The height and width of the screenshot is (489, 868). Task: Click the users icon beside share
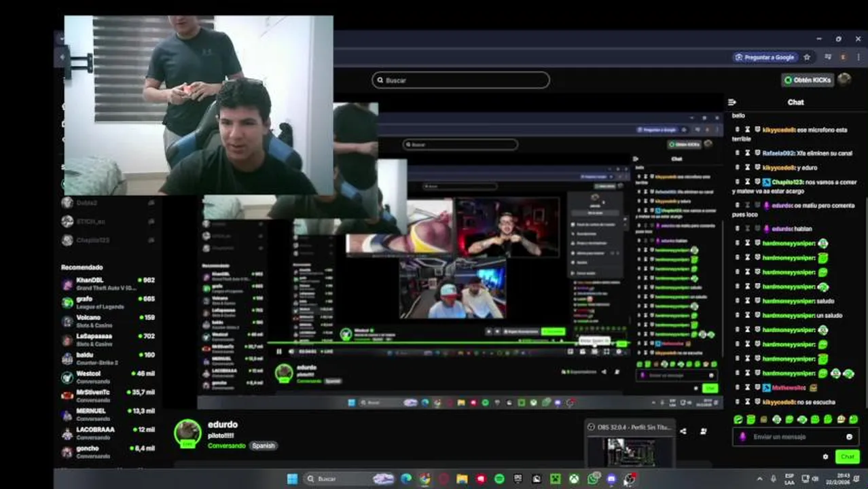(704, 431)
